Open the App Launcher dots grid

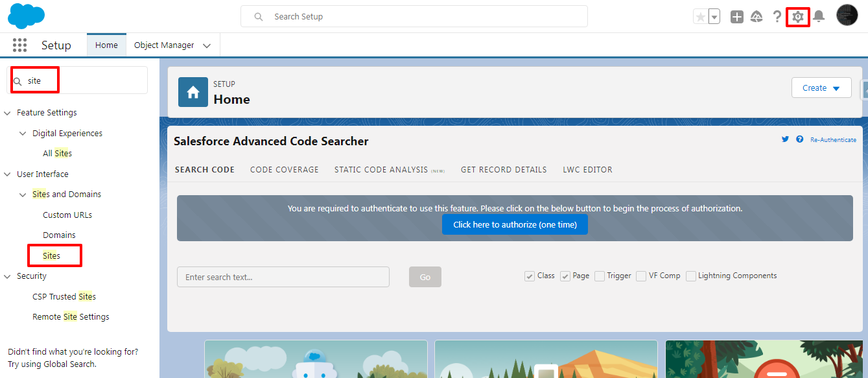(x=19, y=45)
